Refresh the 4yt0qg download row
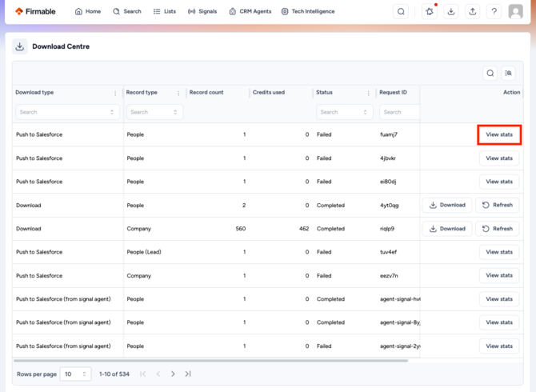 pos(498,205)
